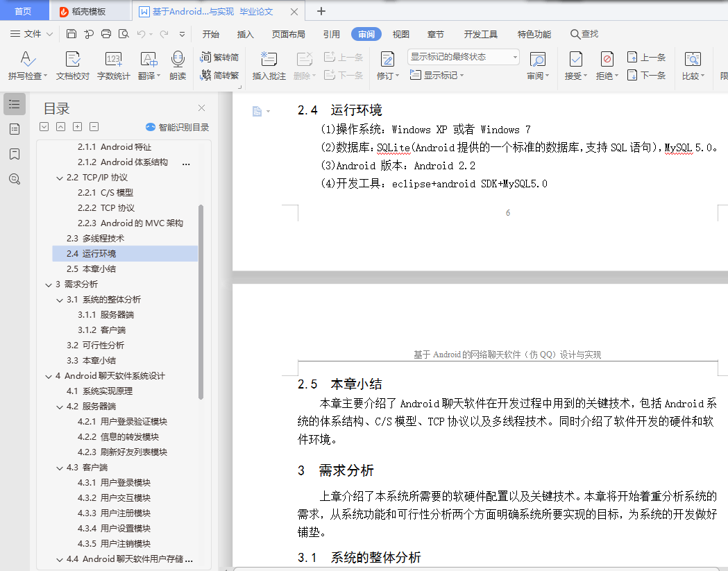This screenshot has height=571, width=728.
Task: Switch to the 页面布局 ribbon tab
Action: [288, 35]
